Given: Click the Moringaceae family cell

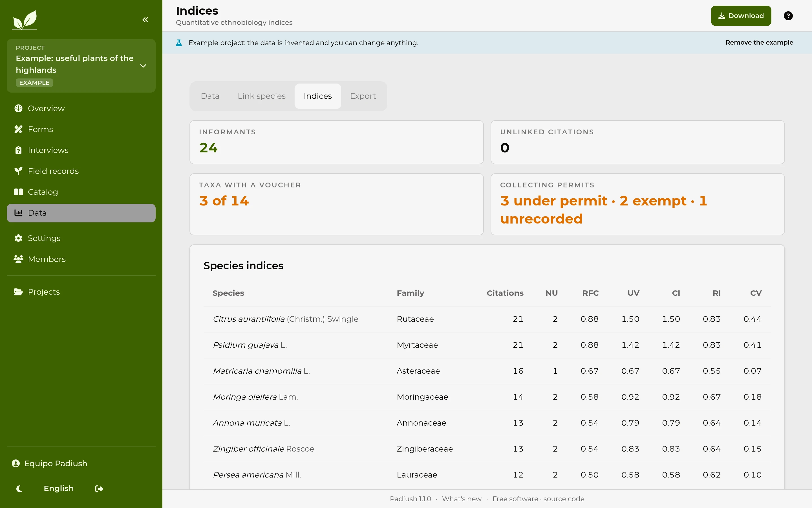Looking at the screenshot, I should pos(422,397).
